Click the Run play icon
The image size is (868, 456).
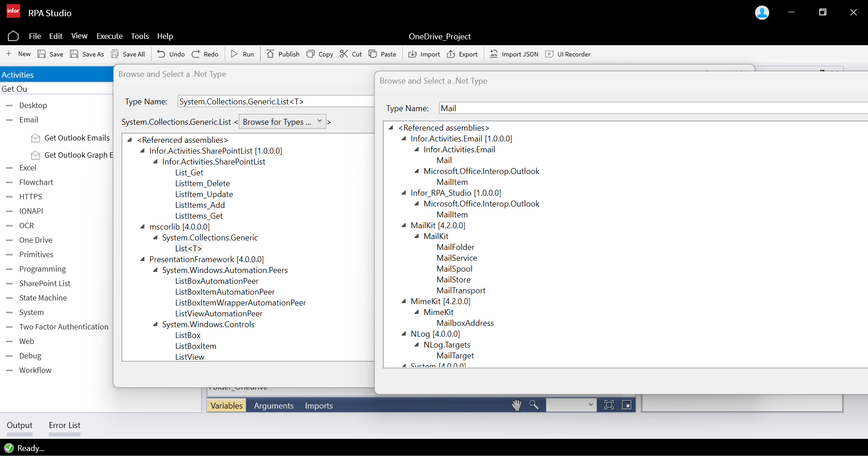234,54
